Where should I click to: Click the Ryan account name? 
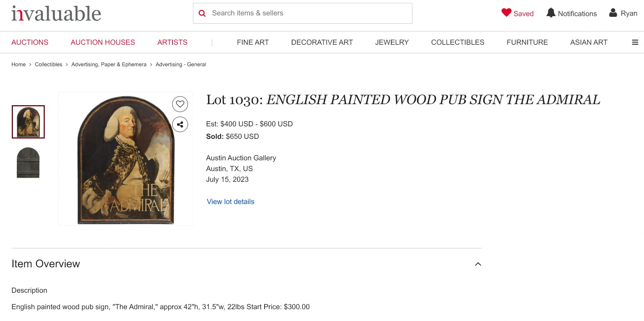[x=629, y=13]
